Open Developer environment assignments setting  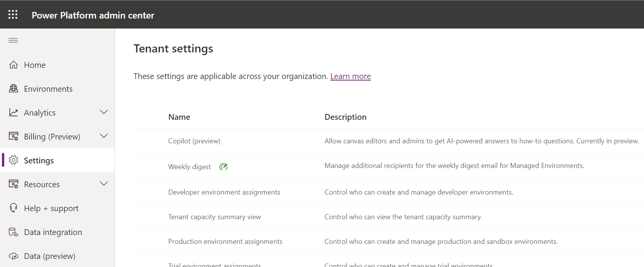[224, 192]
